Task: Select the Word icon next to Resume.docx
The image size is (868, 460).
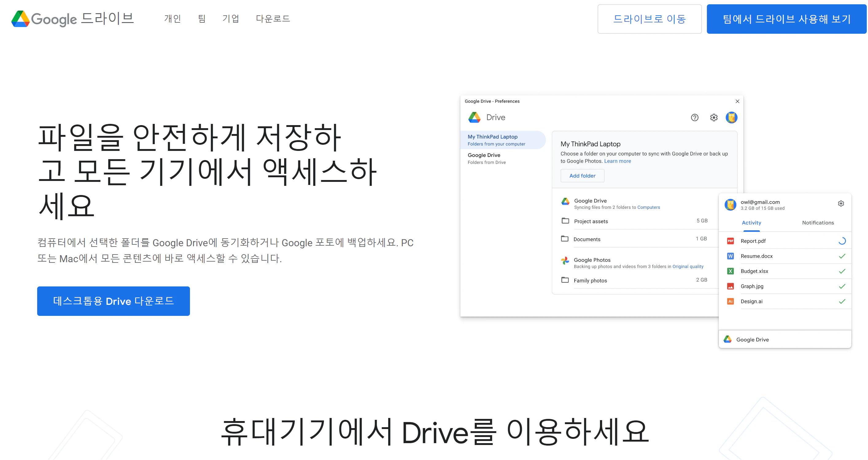Action: [730, 256]
